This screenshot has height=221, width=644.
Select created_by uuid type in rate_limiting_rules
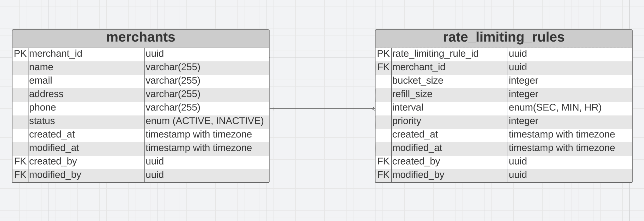point(518,161)
